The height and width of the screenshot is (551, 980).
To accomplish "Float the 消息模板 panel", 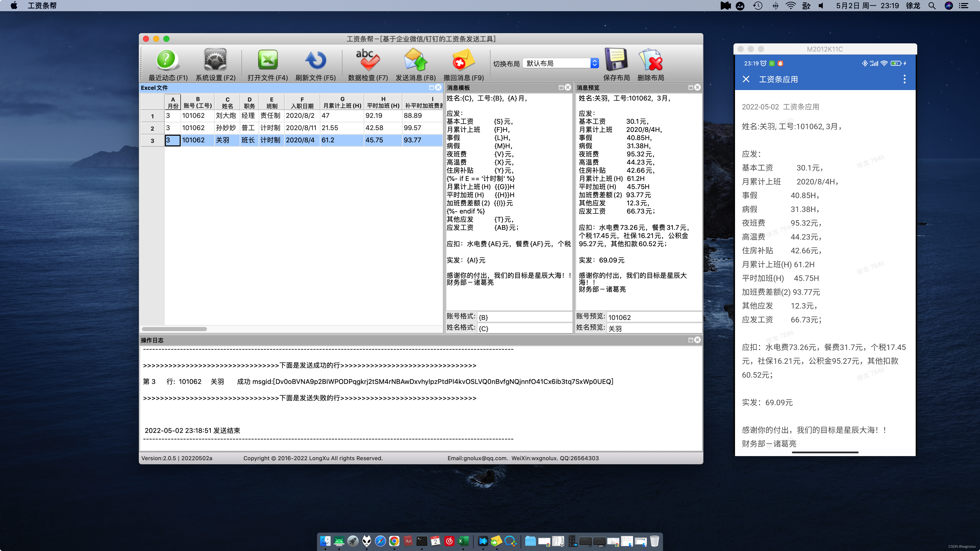I will (x=561, y=87).
